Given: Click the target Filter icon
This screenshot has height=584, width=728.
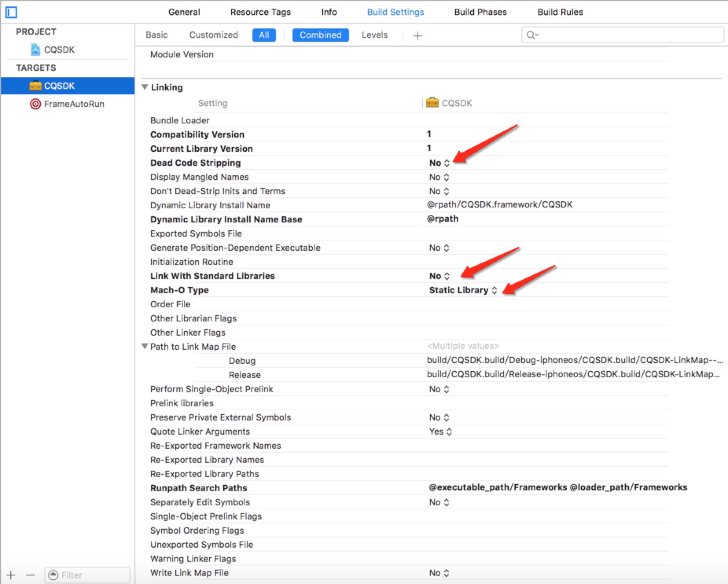Looking at the screenshot, I should 53,575.
